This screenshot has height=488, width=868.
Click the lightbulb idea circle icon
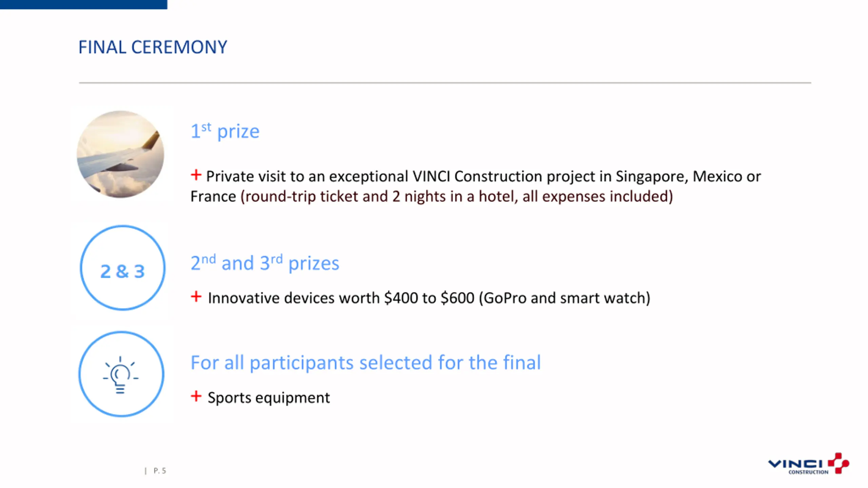pos(121,374)
